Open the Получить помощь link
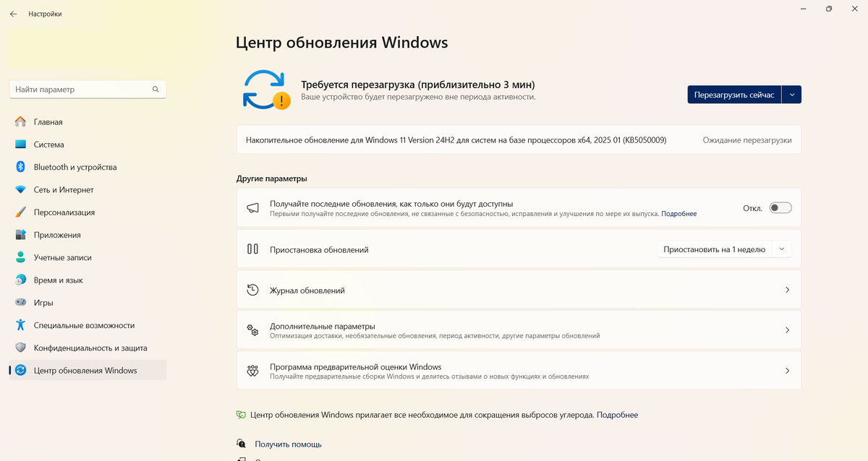Screen dimensions: 868x461 click(x=288, y=444)
